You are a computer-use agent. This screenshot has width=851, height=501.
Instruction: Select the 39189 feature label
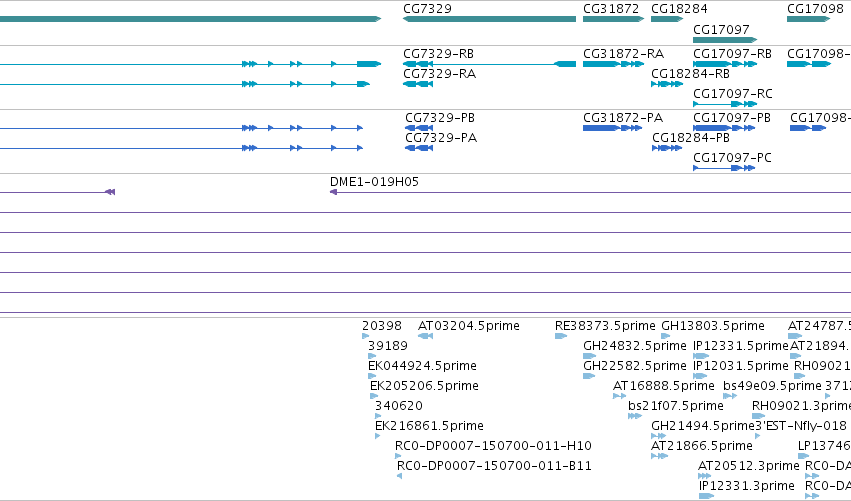[388, 346]
